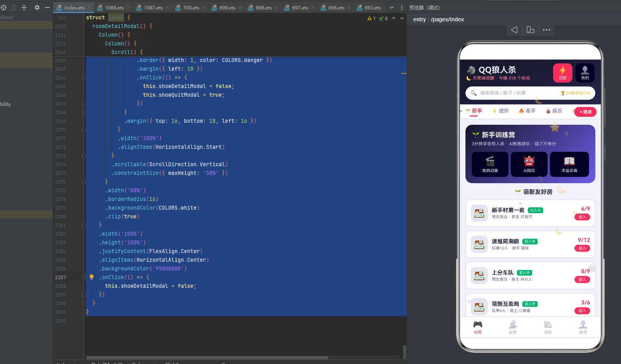Close the 698.ets tab
The width and height of the screenshot is (621, 364).
[x=276, y=8]
